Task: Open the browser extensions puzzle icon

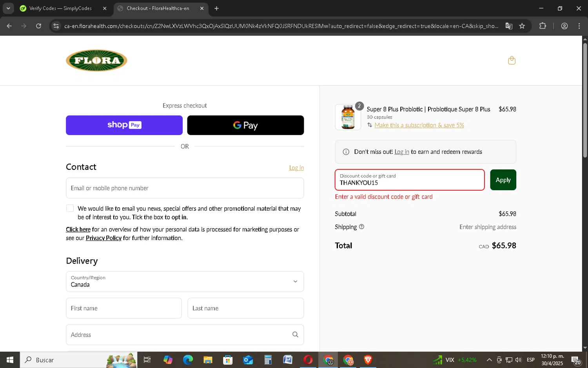Action: 543,26
